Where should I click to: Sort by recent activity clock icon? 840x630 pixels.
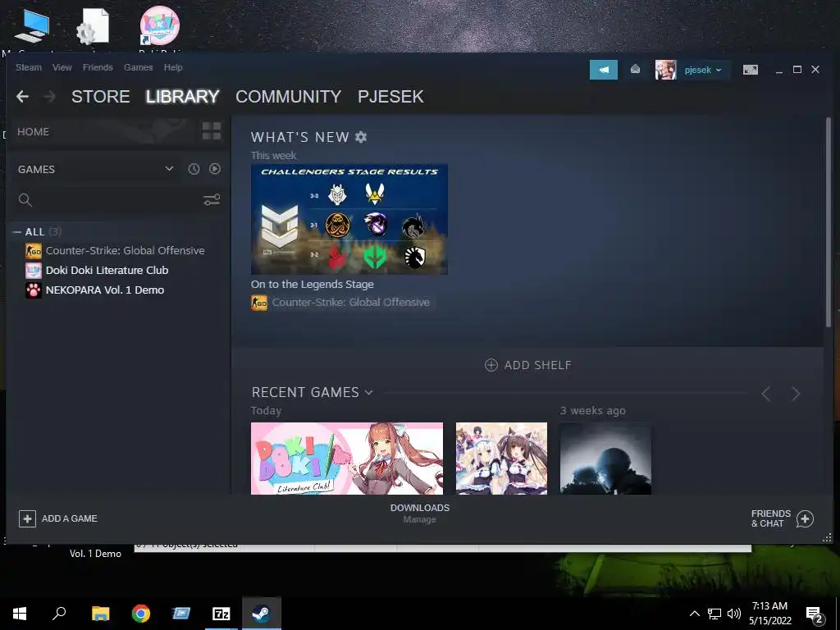point(194,169)
